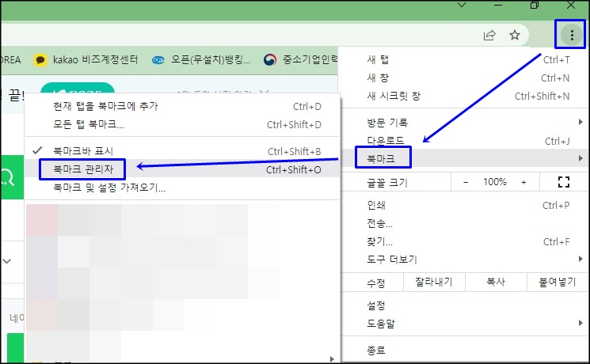Click the 붙여넣기 button
Viewport: 590px width, 364px height.
click(558, 282)
